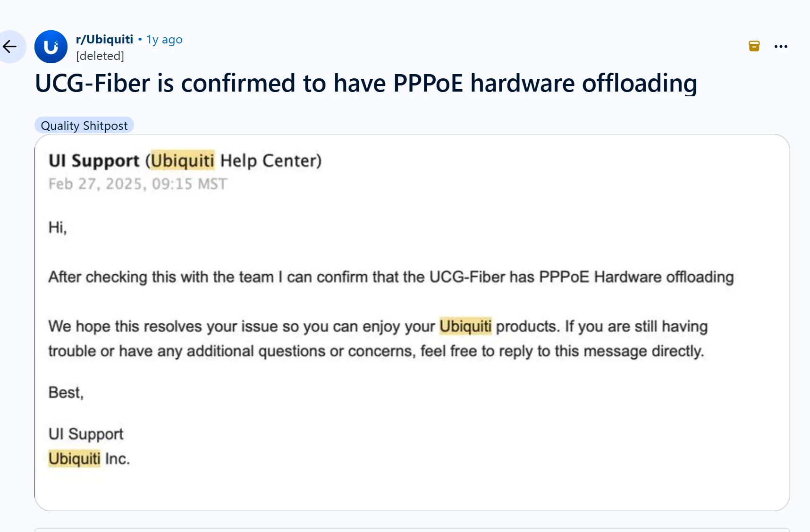The height and width of the screenshot is (532, 810).
Task: Click highlighted Ubiquiti before "products"
Action: [465, 326]
